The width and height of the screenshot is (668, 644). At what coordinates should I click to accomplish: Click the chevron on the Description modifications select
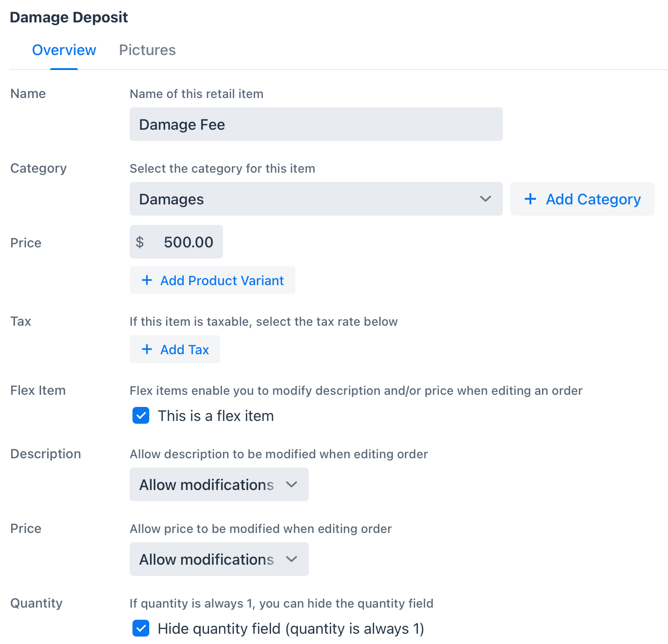click(292, 484)
